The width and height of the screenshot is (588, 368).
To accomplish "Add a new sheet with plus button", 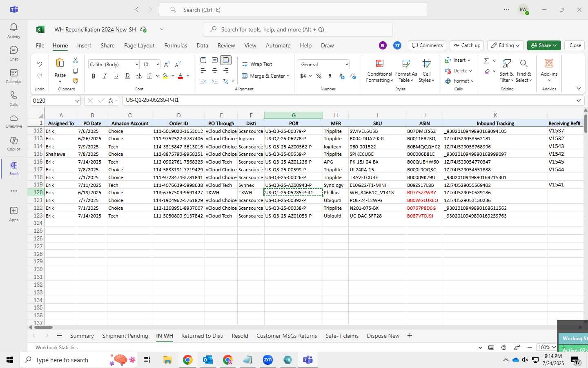I will tap(410, 336).
